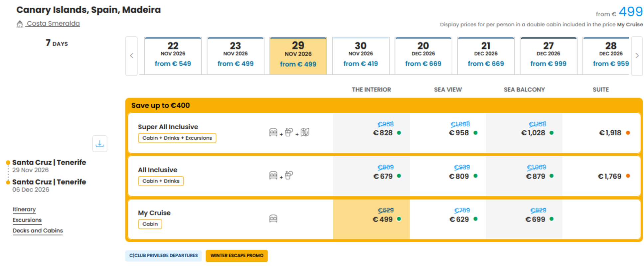The height and width of the screenshot is (266, 644).
Task: Select the 22 Nov 2026 departure tab
Action: [x=173, y=56]
